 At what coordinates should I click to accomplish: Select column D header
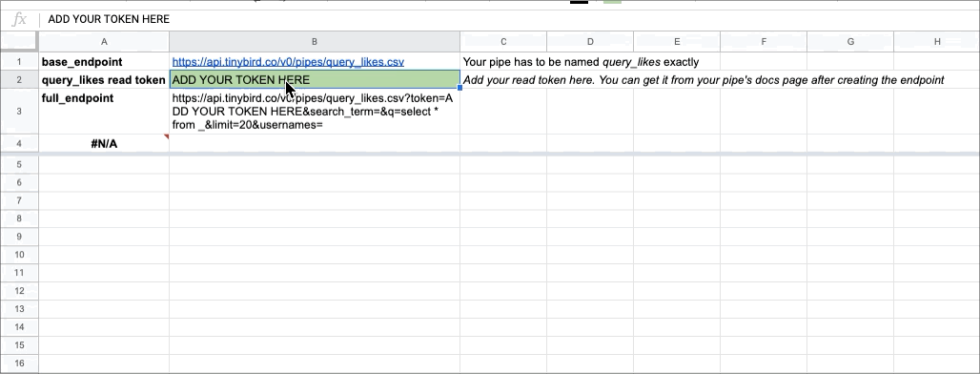[590, 41]
